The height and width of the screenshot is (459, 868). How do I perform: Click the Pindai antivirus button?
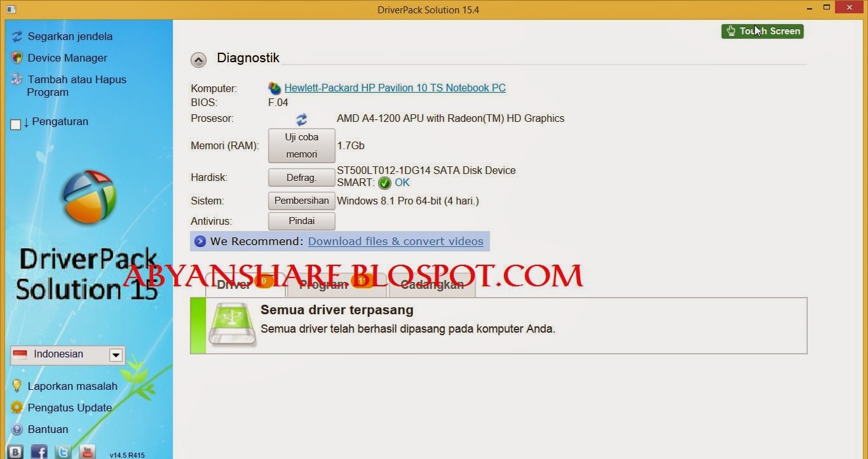302,221
